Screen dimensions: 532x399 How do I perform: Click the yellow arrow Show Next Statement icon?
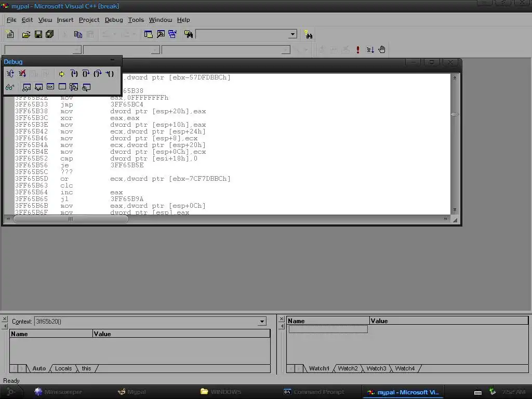(x=61, y=74)
